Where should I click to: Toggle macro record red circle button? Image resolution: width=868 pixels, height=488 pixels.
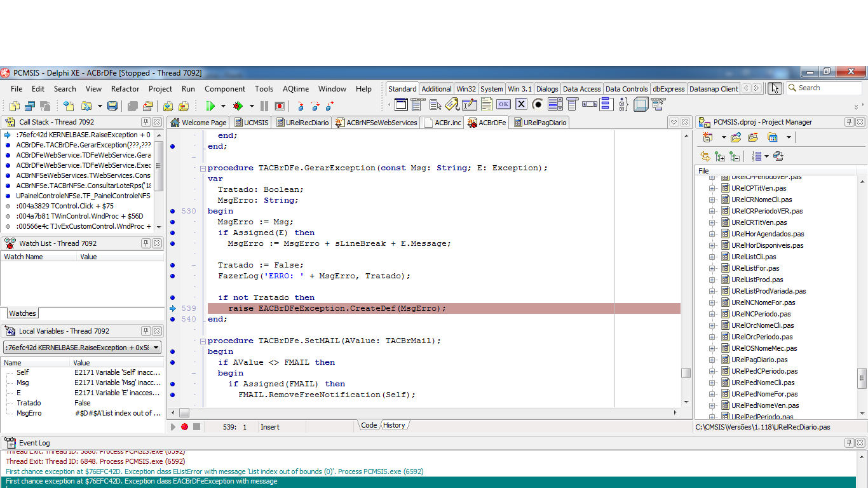click(x=184, y=427)
